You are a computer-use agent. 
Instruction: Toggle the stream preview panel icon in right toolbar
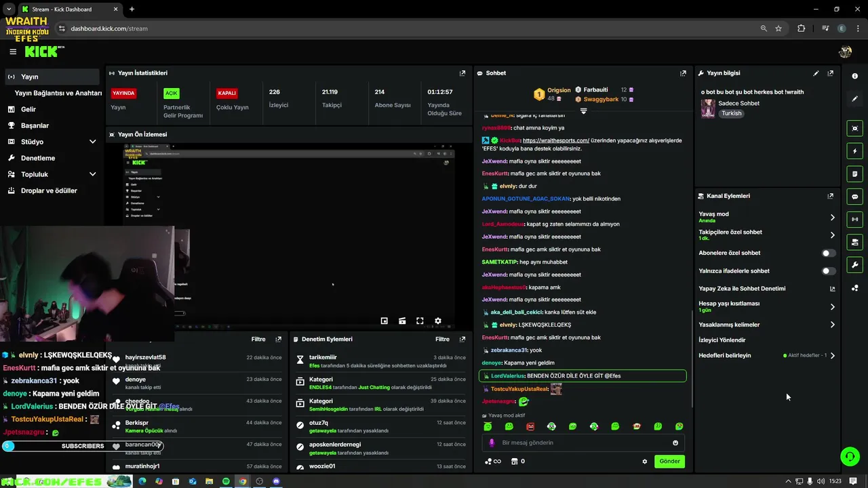point(855,128)
